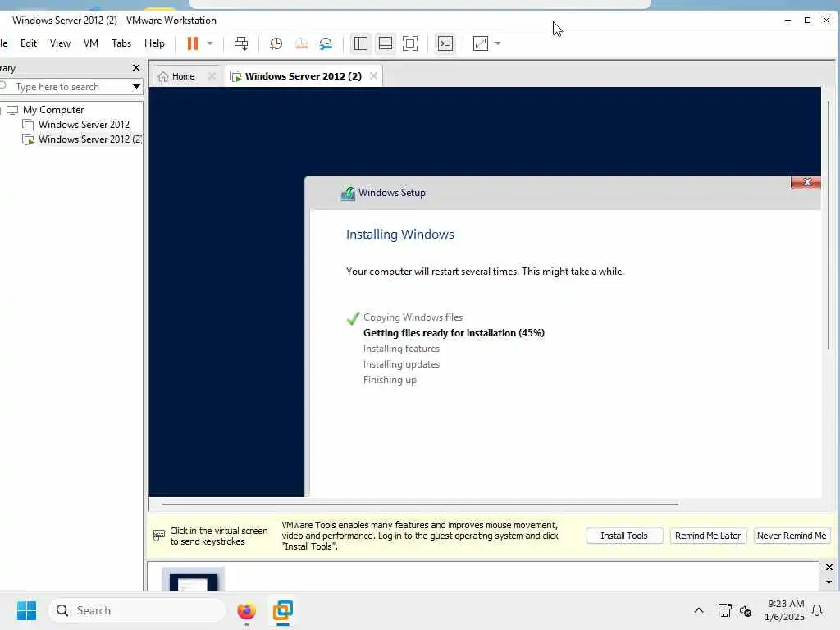The image size is (840, 630).
Task: Select My Computer in the library tree
Action: click(x=53, y=110)
